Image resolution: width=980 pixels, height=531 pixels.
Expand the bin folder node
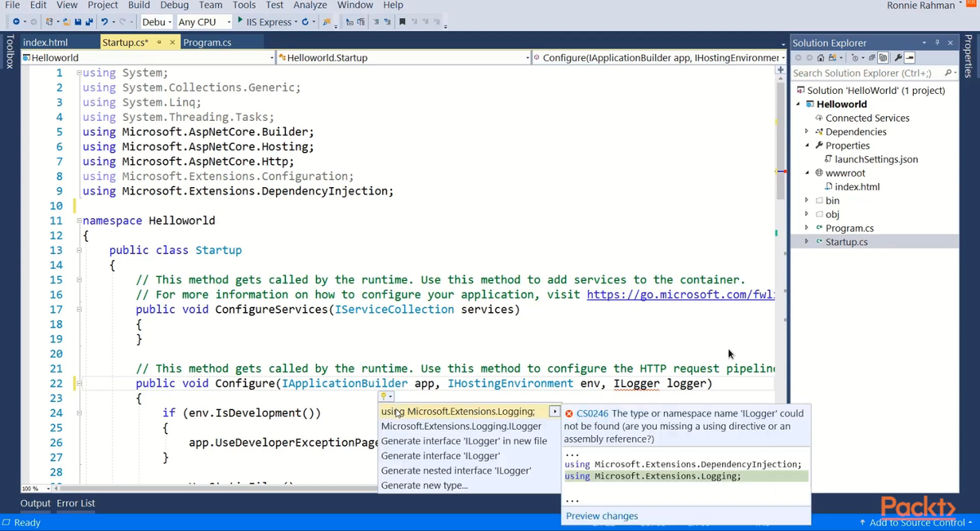coord(807,200)
